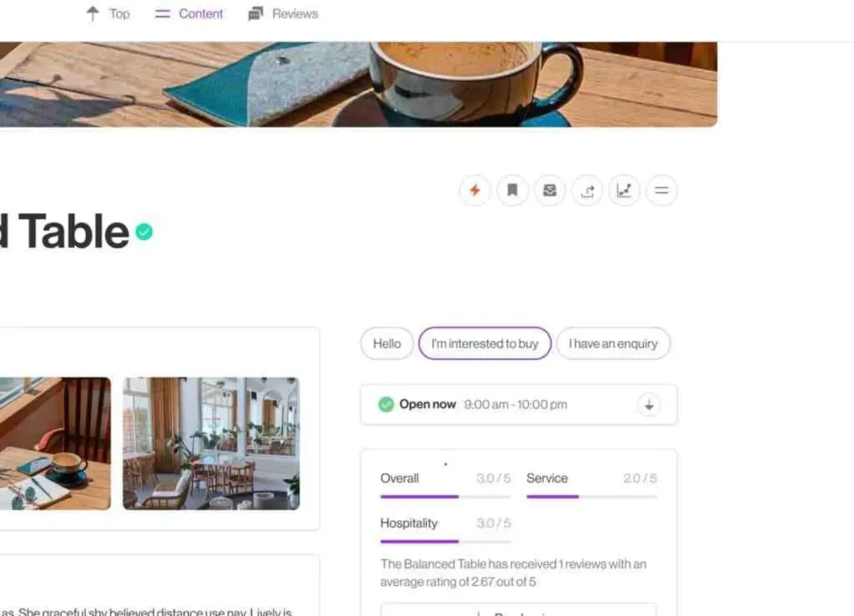Open the more options two-line icon
The image size is (854, 616).
click(x=662, y=190)
